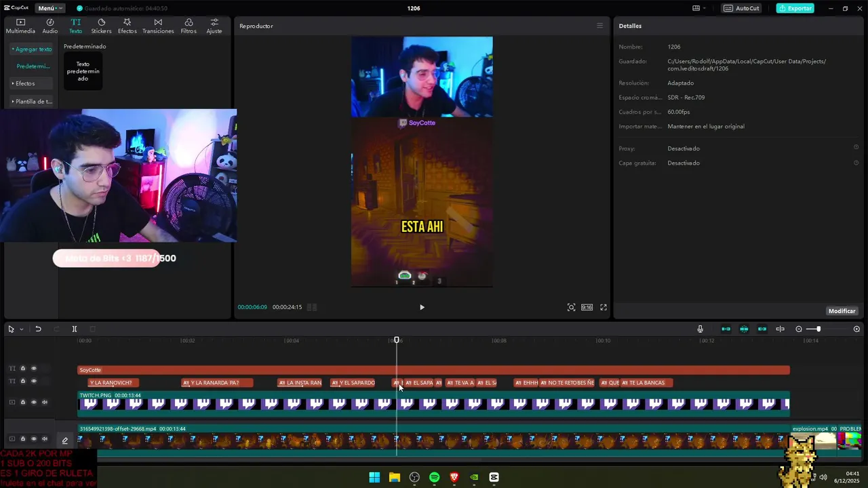Select Predetermi... under Agregar texto
868x488 pixels.
tap(33, 66)
